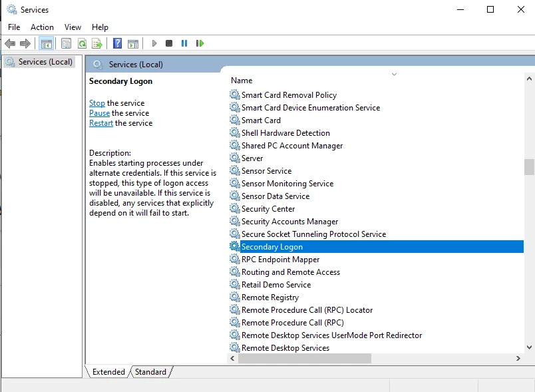
Task: Click the Forward arrow toolbar icon
Action: (25, 43)
